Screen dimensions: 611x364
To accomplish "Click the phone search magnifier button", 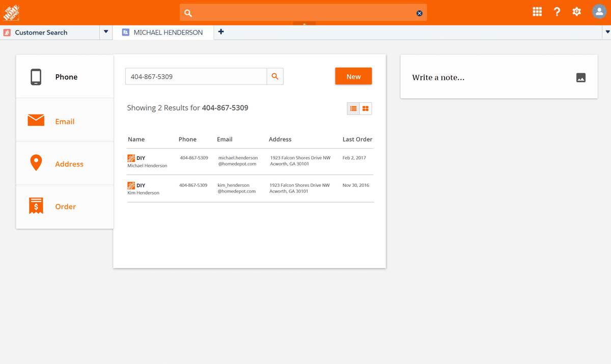I will click(x=275, y=76).
